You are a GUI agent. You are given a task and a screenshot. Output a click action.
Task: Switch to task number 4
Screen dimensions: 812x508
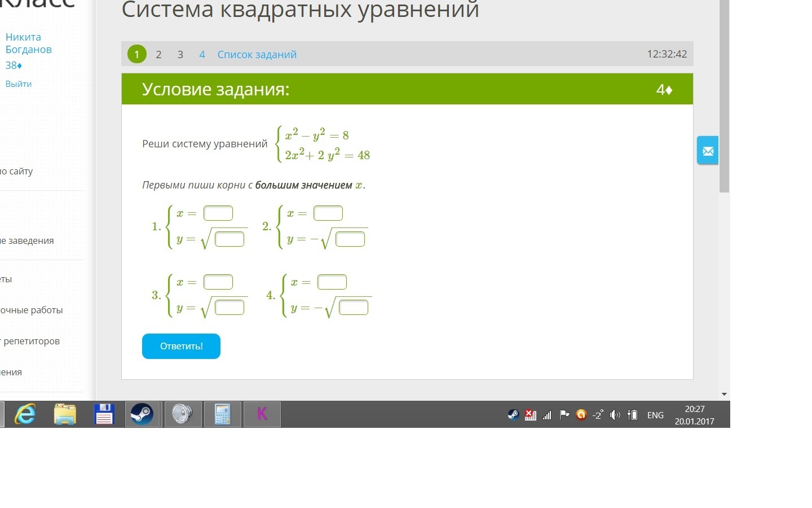[202, 55]
